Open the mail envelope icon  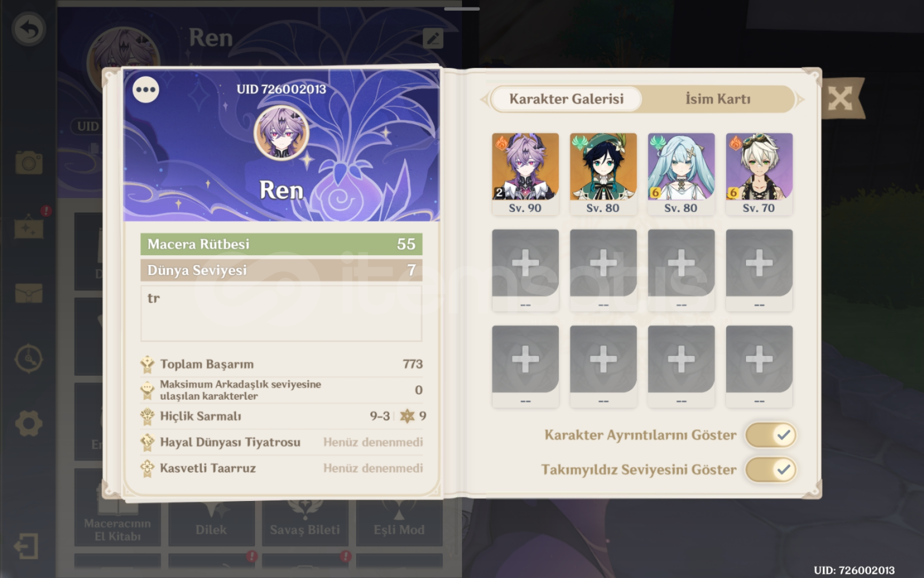tap(28, 293)
